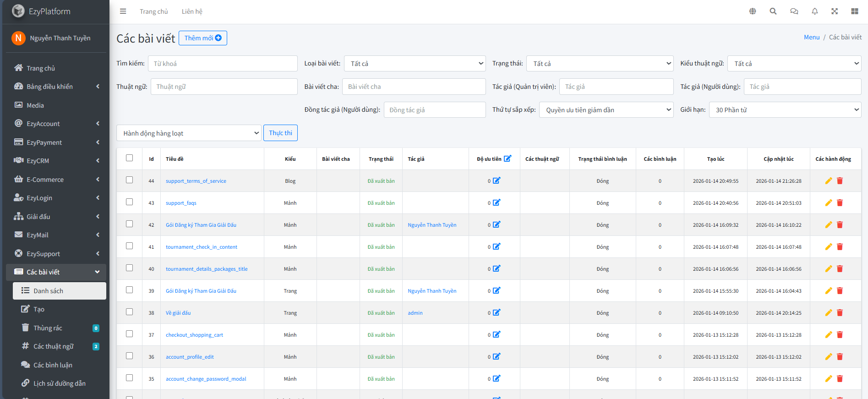Open the chat messages icon in header
This screenshot has height=399, width=868.
pyautogui.click(x=794, y=11)
